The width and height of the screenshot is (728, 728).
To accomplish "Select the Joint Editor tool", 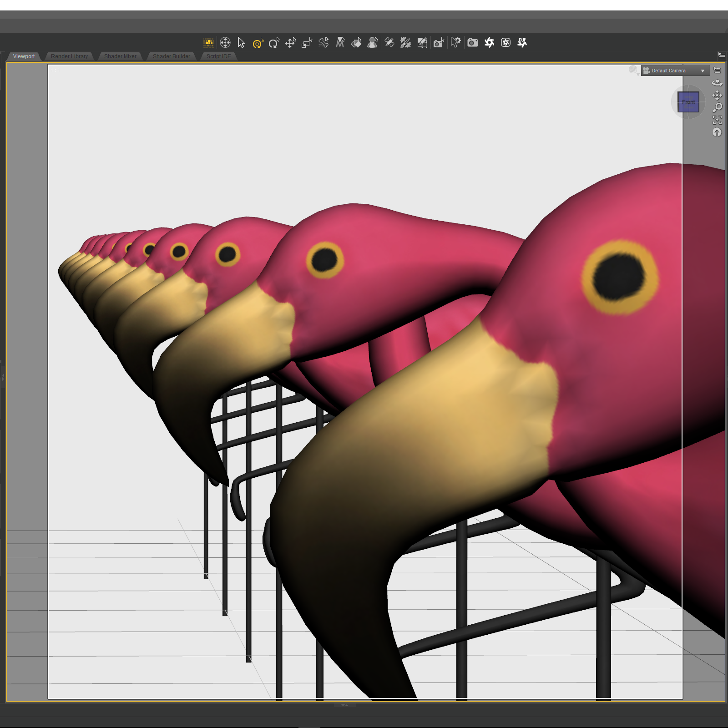I will pos(389,43).
